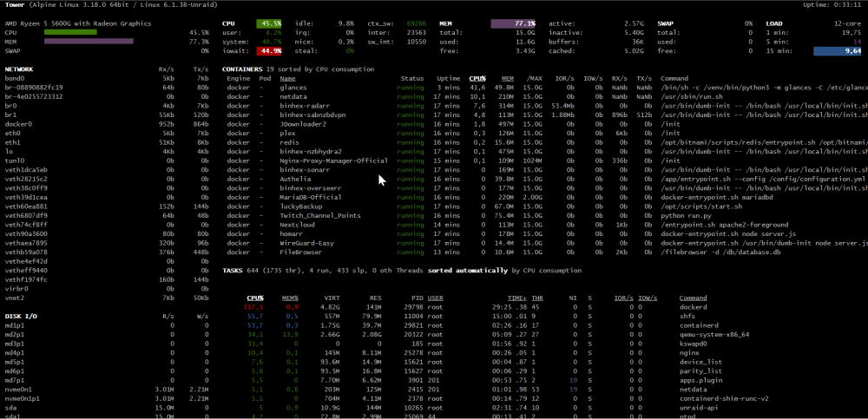Sort containers by the Name column header

288,79
